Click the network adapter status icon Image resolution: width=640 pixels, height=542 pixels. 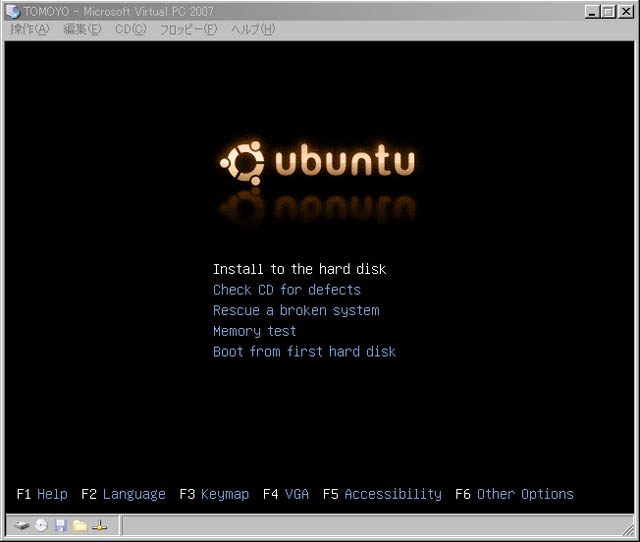(99, 525)
